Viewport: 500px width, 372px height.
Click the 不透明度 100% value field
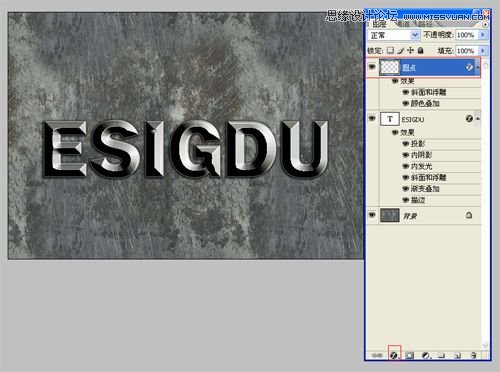coord(466,35)
